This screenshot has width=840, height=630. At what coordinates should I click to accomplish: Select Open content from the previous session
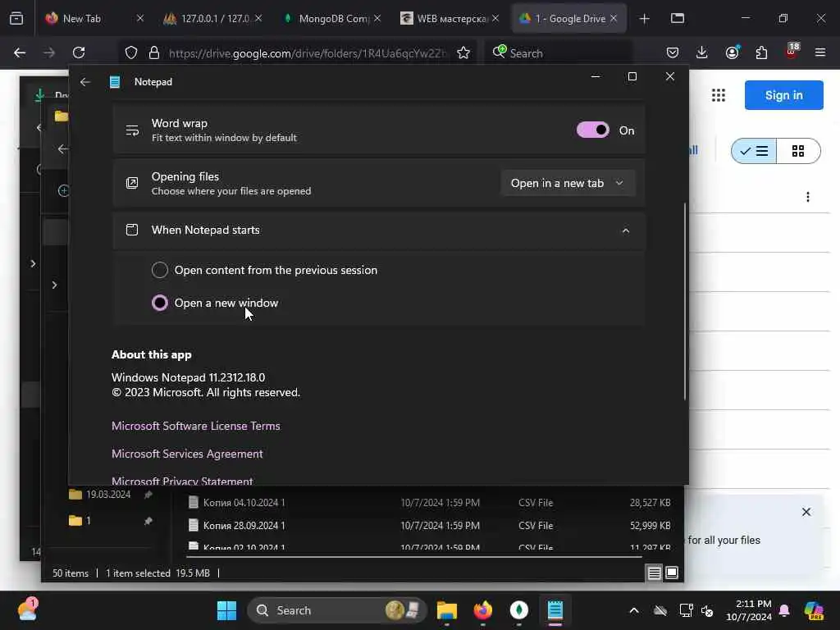[160, 270]
